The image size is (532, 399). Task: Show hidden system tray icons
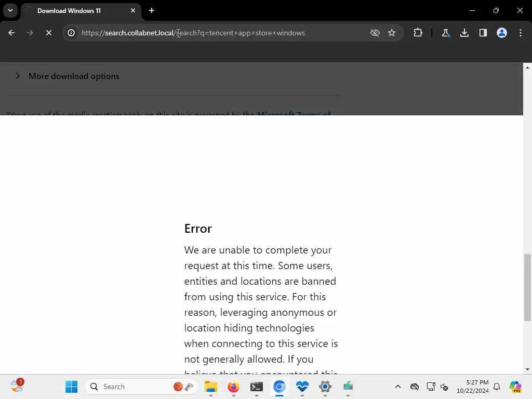(397, 387)
